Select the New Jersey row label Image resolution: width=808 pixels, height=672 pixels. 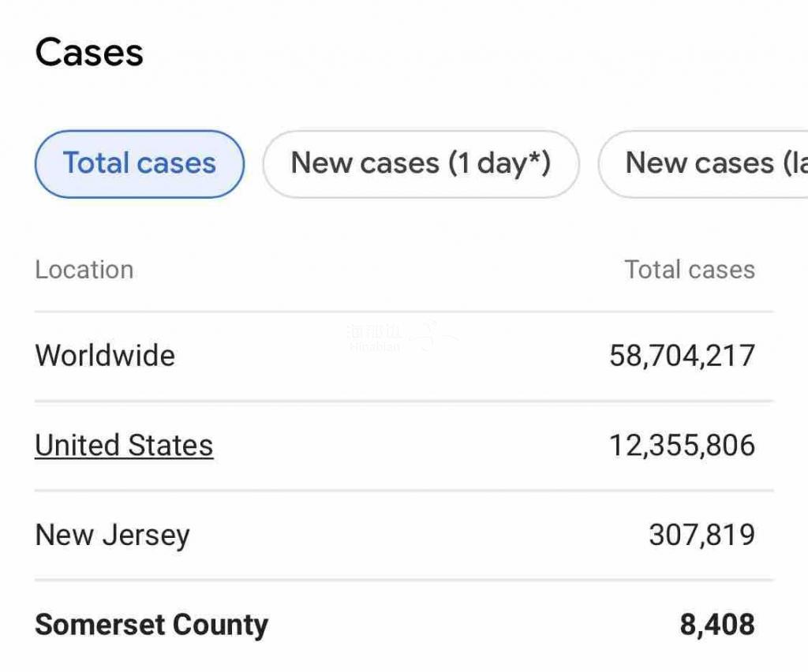[x=113, y=536]
